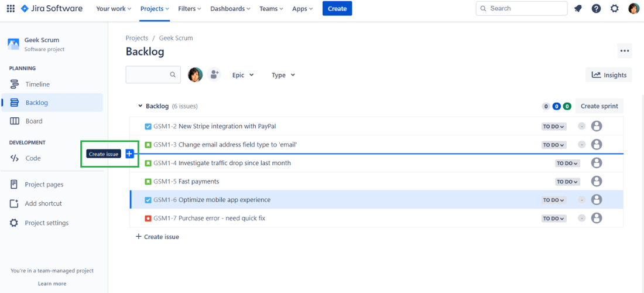Open the Filters menu
This screenshot has height=293, width=644.
coord(190,8)
